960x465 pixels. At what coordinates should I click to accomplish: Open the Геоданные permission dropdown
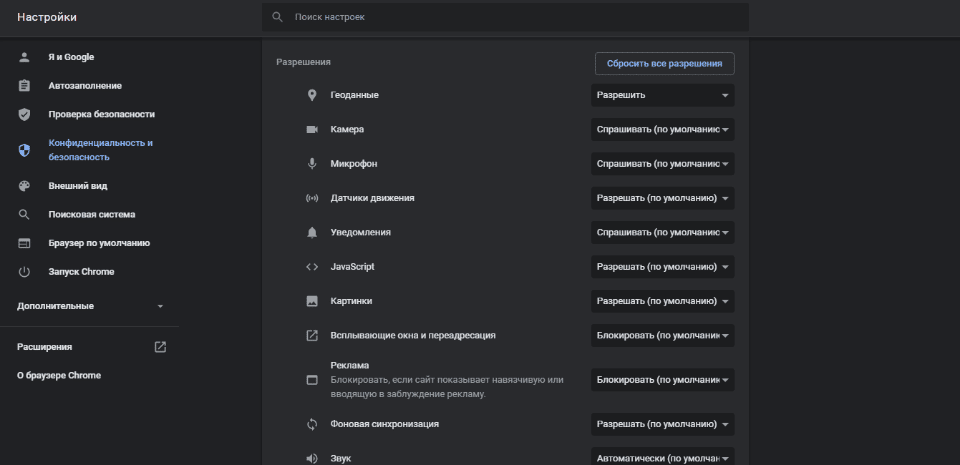(663, 95)
